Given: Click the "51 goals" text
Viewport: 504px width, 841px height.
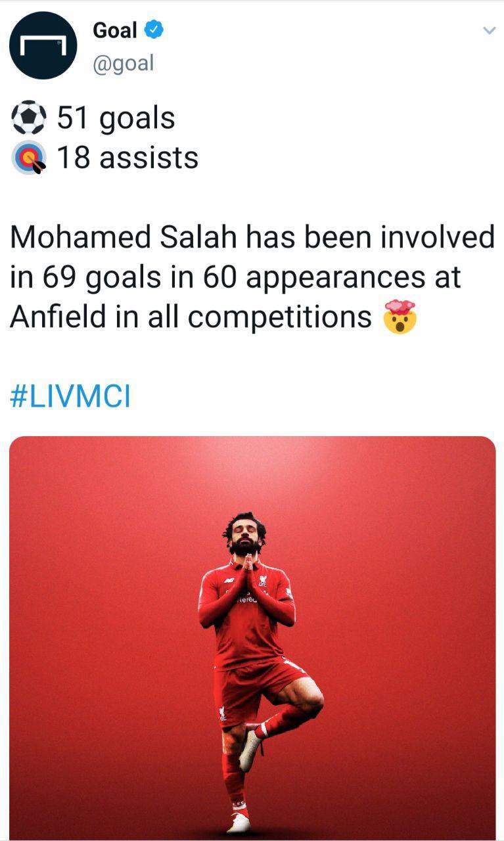Looking at the screenshot, I should tap(116, 118).
